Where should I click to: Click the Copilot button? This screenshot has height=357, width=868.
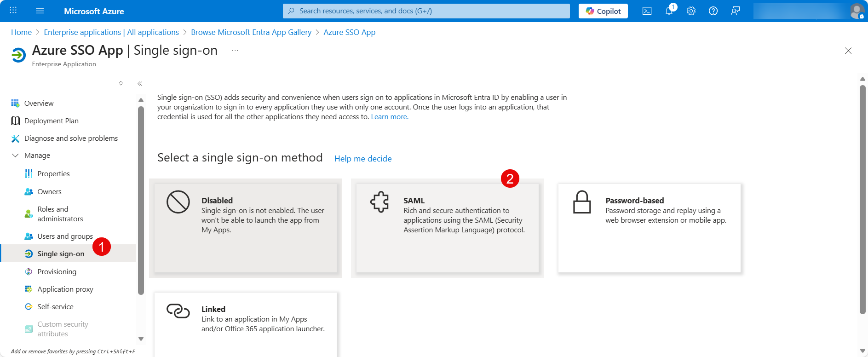tap(603, 11)
